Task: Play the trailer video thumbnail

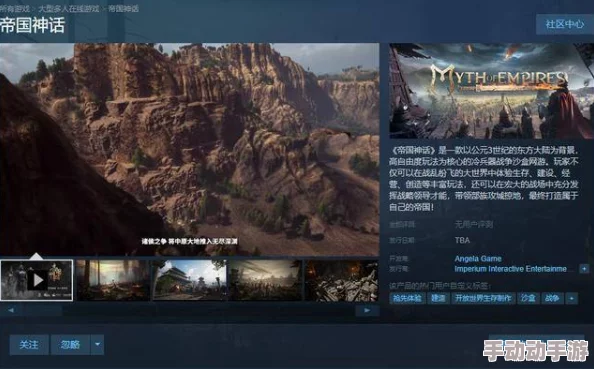Action: pyautogui.click(x=37, y=280)
